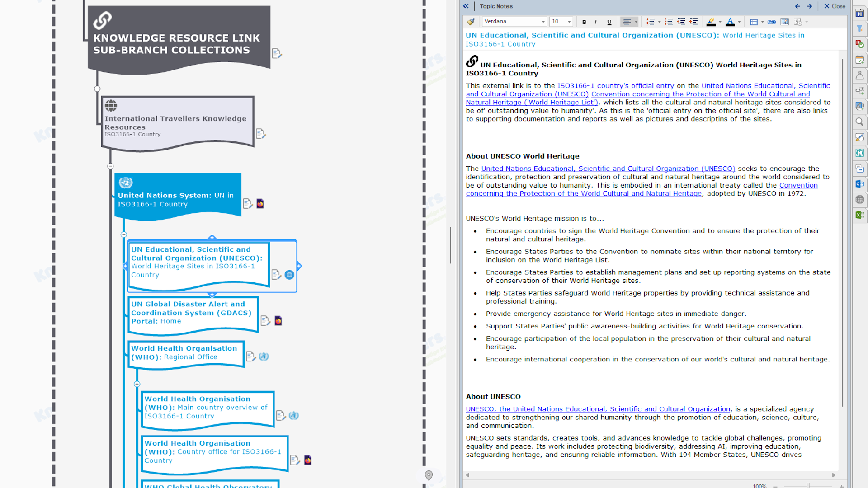868x488 pixels.
Task: Open the font size 10 dropdown
Action: coord(569,22)
